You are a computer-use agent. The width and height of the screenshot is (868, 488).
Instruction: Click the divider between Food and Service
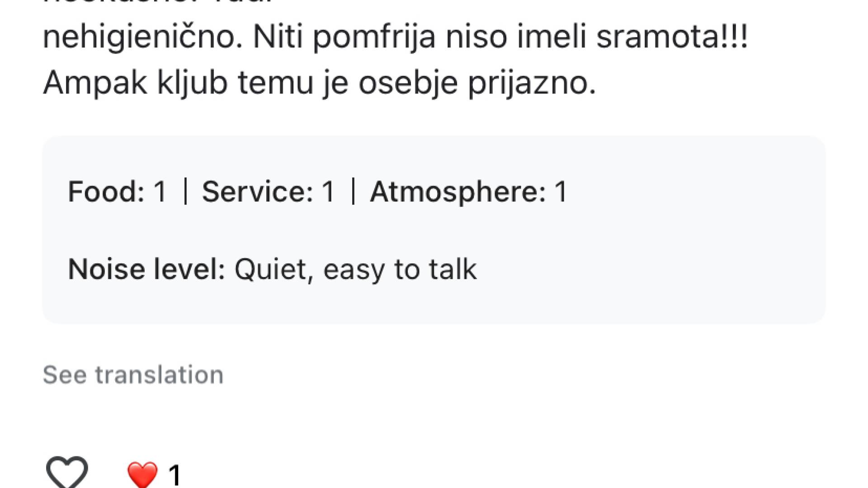click(x=185, y=191)
